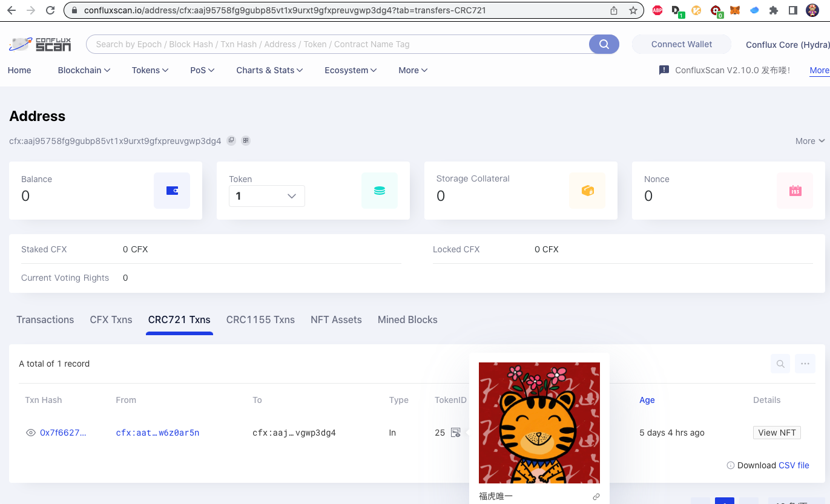This screenshot has height=504, width=830.
Task: Click the Balance wallet icon
Action: point(172,191)
